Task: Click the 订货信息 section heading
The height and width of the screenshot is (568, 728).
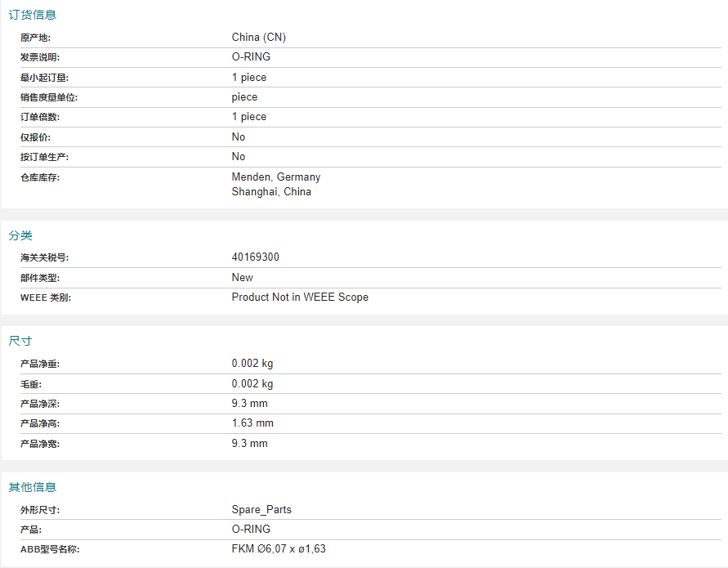Action: [33, 15]
